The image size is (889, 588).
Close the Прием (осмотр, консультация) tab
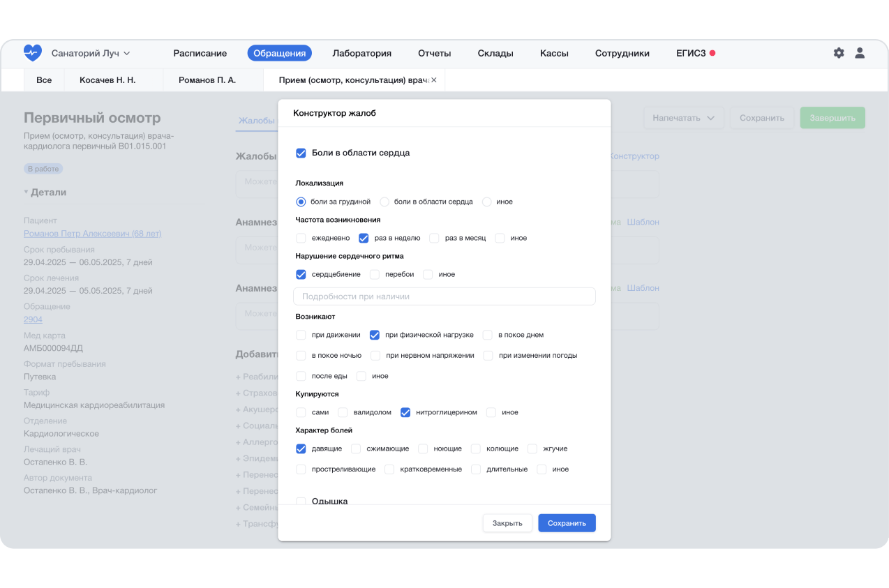pyautogui.click(x=433, y=80)
